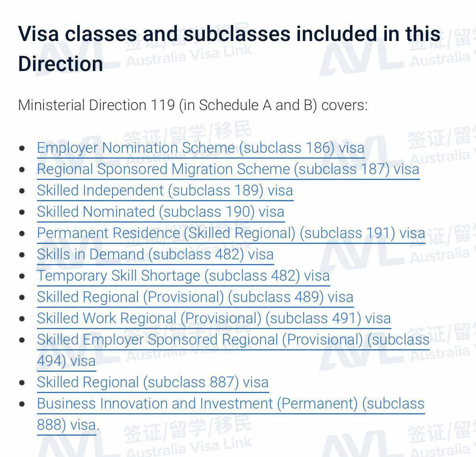Follow Skilled Employer Sponsored Regional 494 link
476x457 pixels.
233,340
